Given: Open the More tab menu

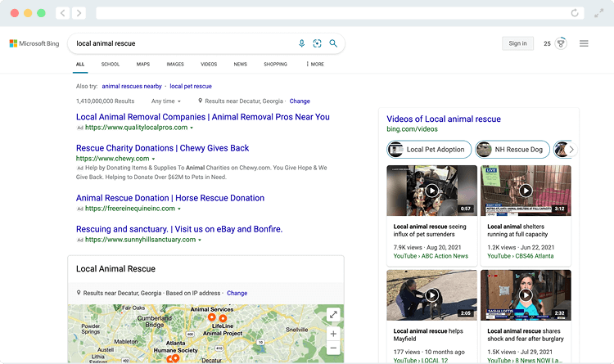Looking at the screenshot, I should (x=315, y=64).
